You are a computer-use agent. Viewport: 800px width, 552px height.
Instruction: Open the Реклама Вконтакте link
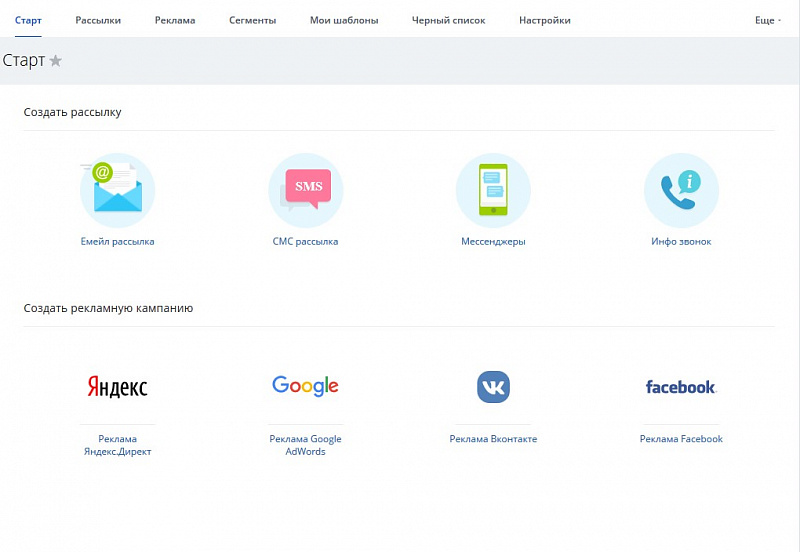493,439
